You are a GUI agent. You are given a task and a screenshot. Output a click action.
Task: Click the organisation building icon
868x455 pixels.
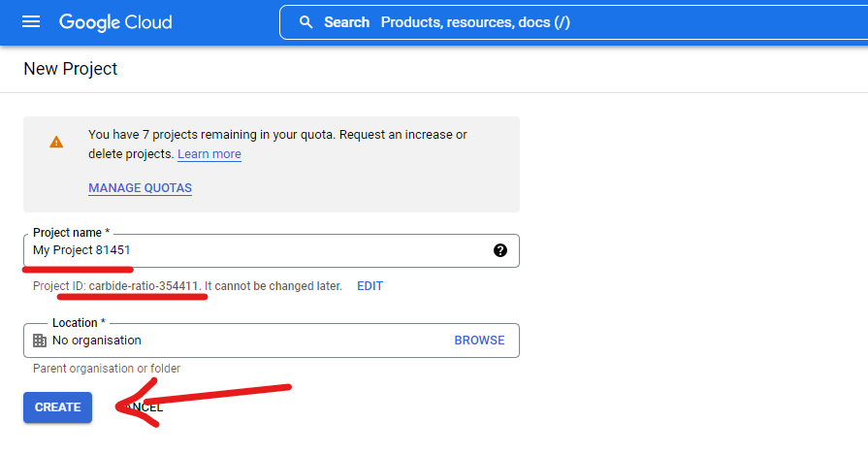(x=40, y=341)
